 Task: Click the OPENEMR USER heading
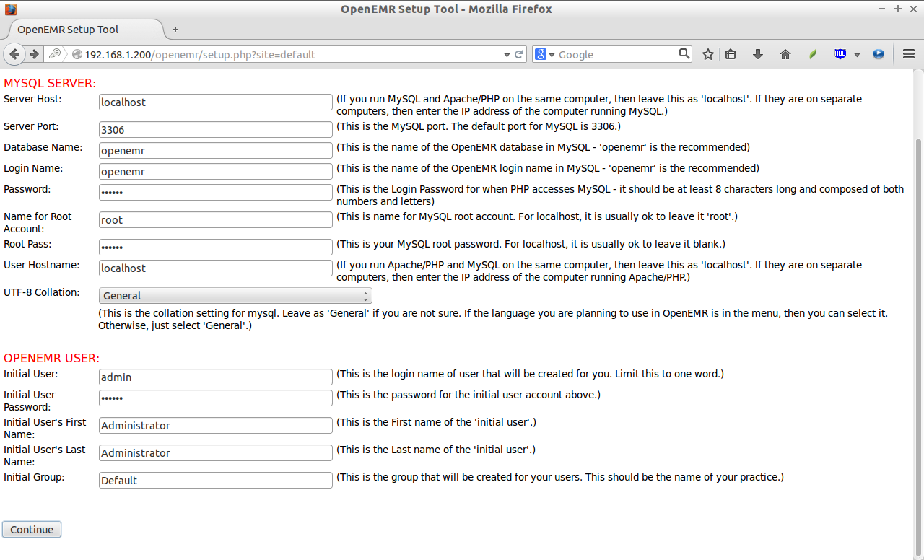(51, 359)
